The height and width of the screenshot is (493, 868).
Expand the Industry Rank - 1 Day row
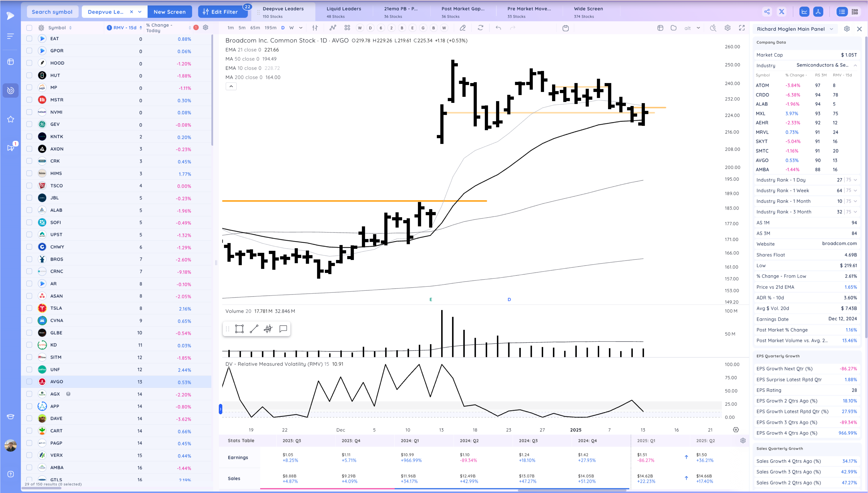[x=855, y=180]
